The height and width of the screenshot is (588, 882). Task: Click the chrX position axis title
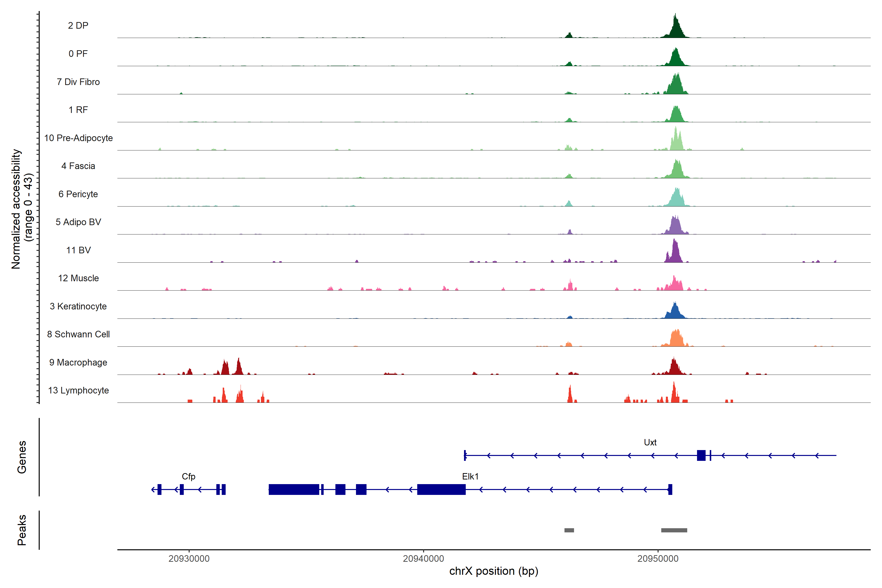point(493,571)
